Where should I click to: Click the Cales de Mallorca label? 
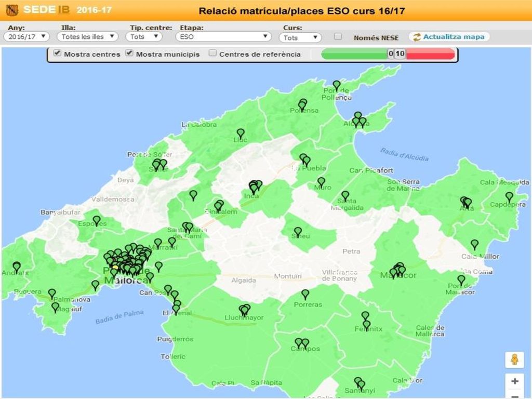[x=430, y=331]
